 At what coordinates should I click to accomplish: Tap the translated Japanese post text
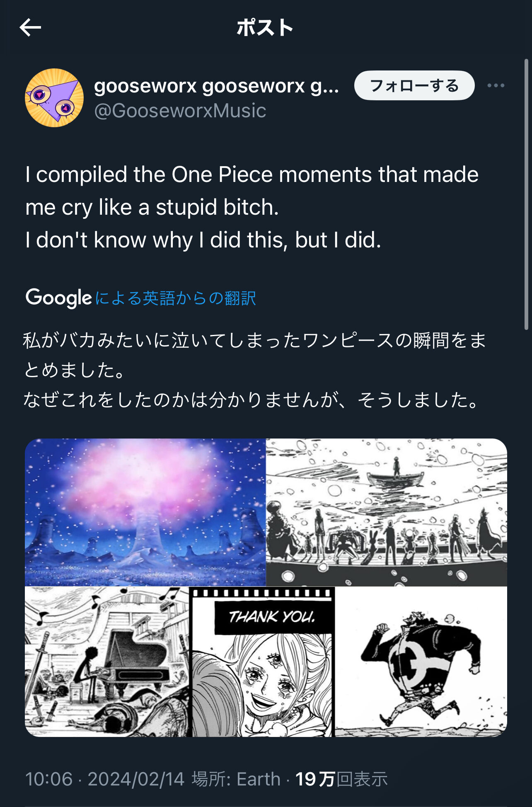coord(254,370)
